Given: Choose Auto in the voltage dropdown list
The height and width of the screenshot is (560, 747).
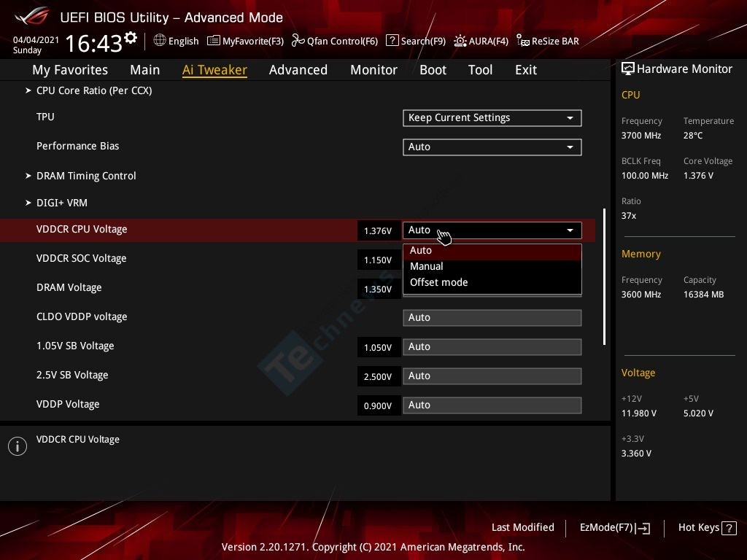Looking at the screenshot, I should point(492,251).
